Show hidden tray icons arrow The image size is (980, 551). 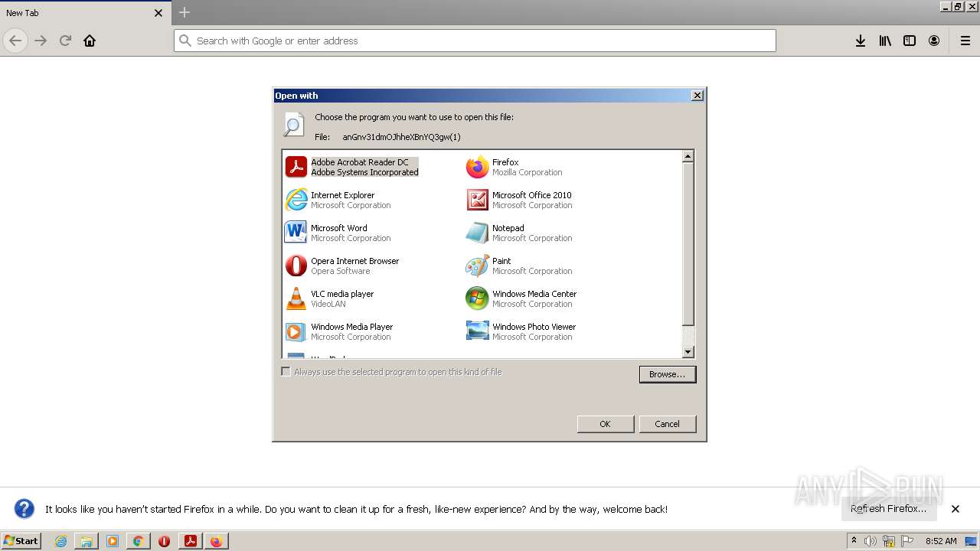click(854, 541)
